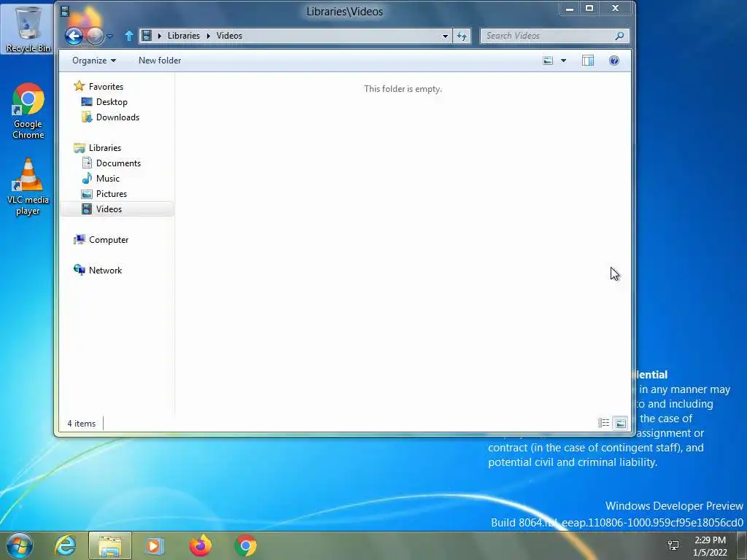Select the VLC media player desktop shortcut

pyautogui.click(x=28, y=187)
